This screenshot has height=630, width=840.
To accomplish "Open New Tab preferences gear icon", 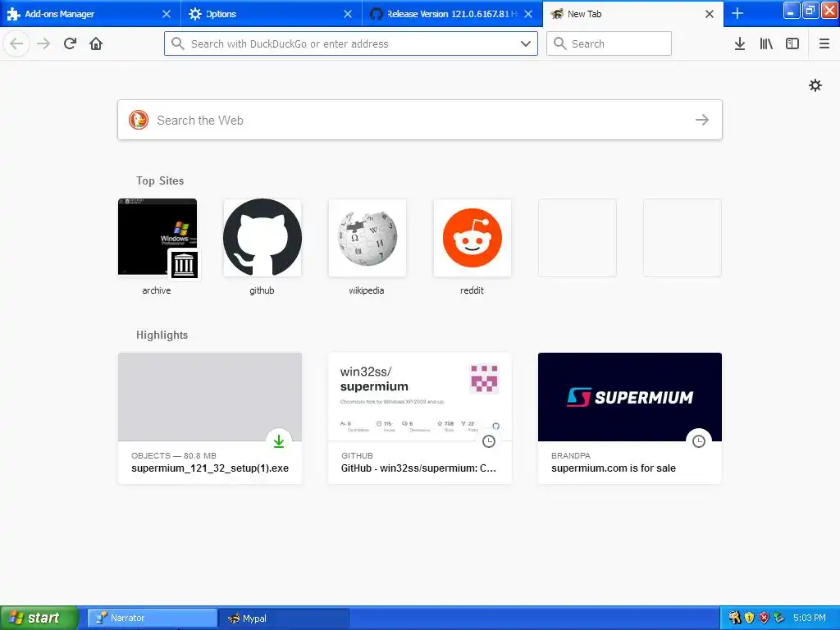I will coord(815,85).
